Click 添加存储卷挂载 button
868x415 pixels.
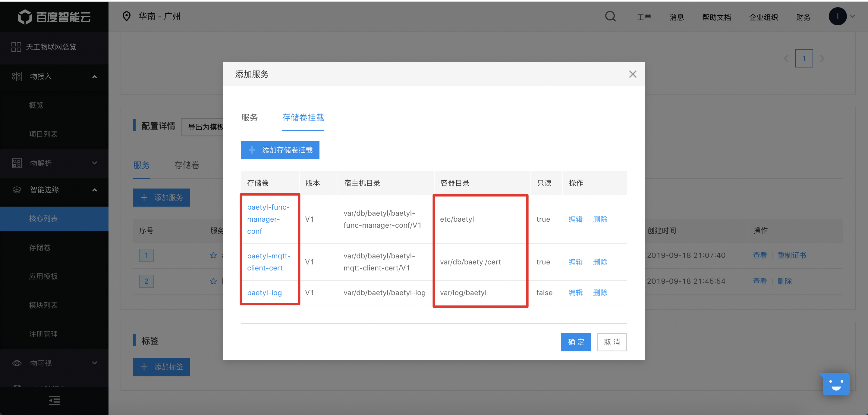tap(280, 150)
